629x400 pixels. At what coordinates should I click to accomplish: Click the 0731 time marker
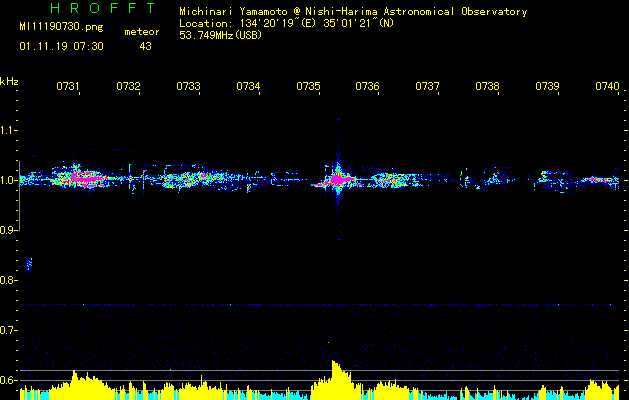click(67, 86)
